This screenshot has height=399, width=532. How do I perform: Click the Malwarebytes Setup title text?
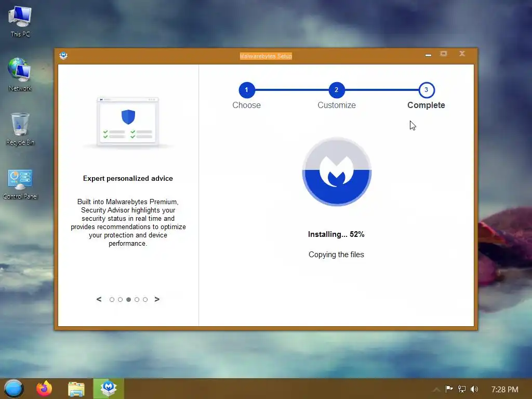click(266, 56)
